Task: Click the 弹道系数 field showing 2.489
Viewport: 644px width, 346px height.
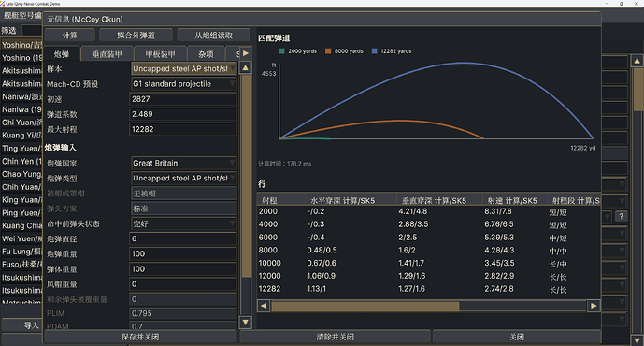Action: (183, 114)
